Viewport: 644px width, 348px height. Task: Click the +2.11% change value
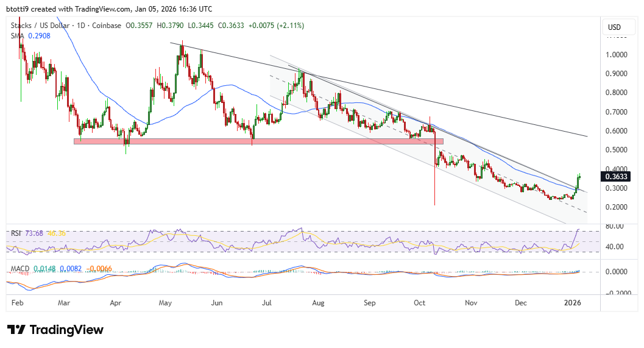coord(290,26)
